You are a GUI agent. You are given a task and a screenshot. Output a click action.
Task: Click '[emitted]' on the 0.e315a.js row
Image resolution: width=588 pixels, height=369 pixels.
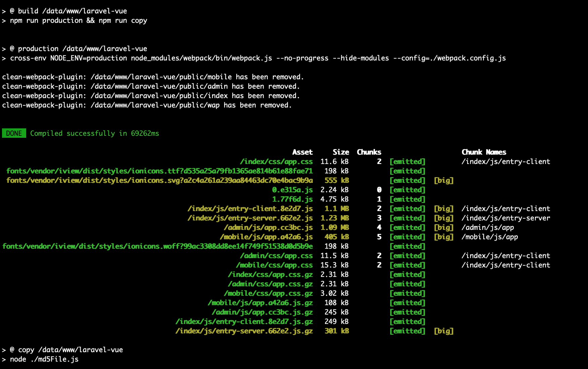[x=407, y=190]
